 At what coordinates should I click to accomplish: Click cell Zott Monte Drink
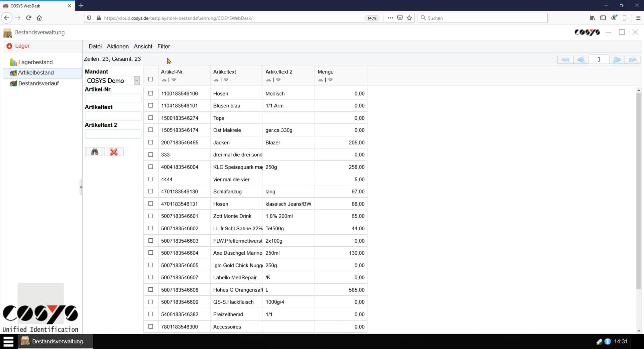[236, 216]
